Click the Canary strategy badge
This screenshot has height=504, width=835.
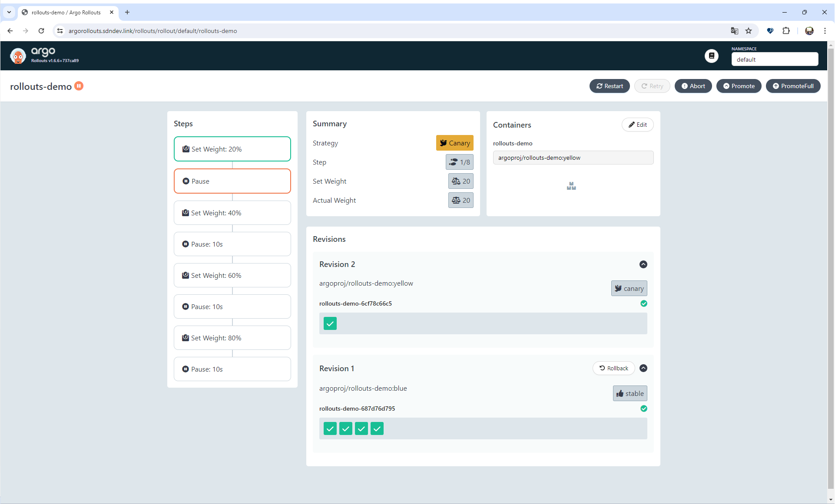point(454,143)
